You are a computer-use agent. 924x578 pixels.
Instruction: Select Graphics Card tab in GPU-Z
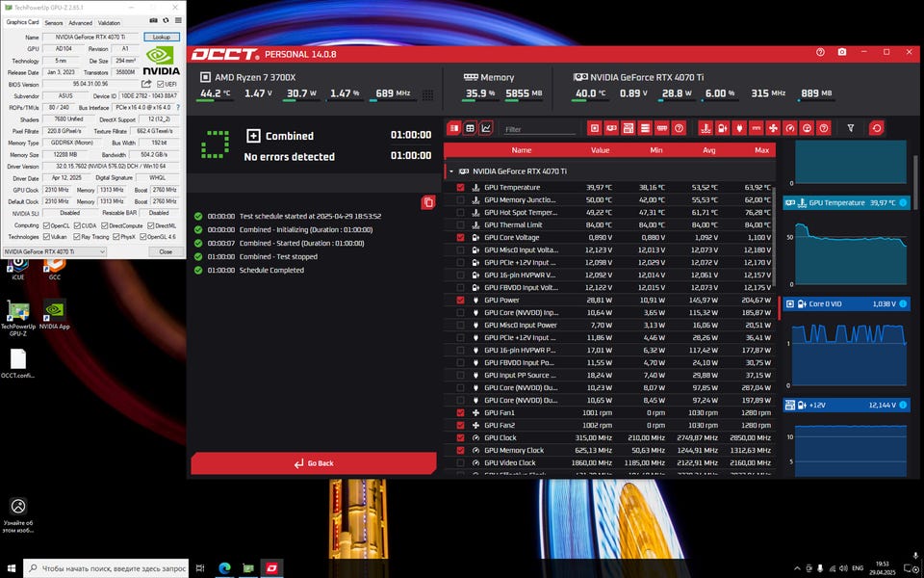[x=22, y=22]
